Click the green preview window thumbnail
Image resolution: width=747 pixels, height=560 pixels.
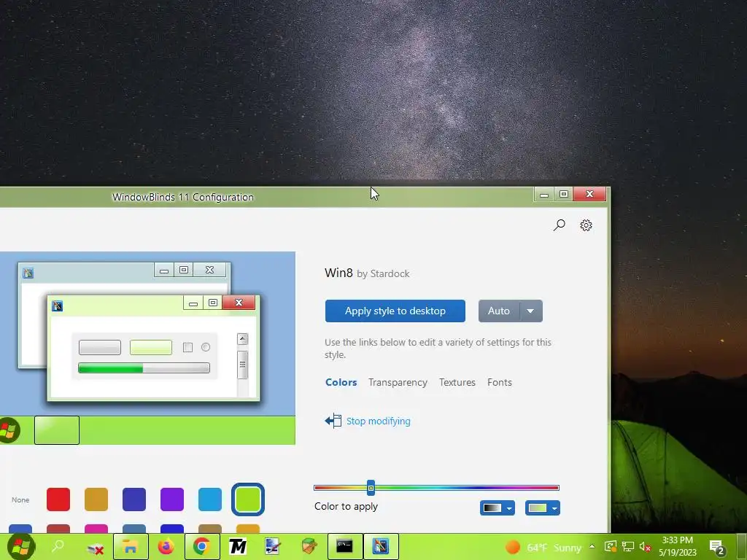(153, 348)
